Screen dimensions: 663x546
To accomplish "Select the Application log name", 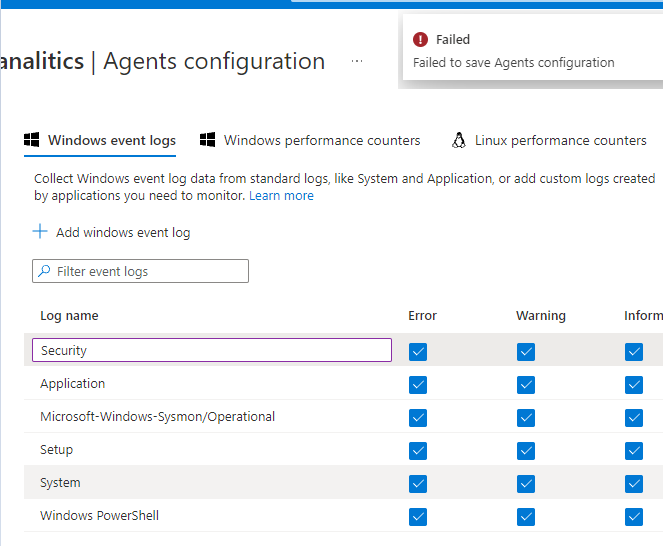I will coord(72,384).
